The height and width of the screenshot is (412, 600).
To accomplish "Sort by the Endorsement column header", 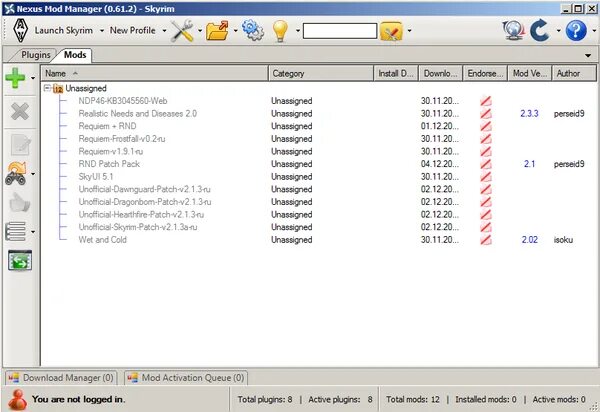I will [485, 73].
